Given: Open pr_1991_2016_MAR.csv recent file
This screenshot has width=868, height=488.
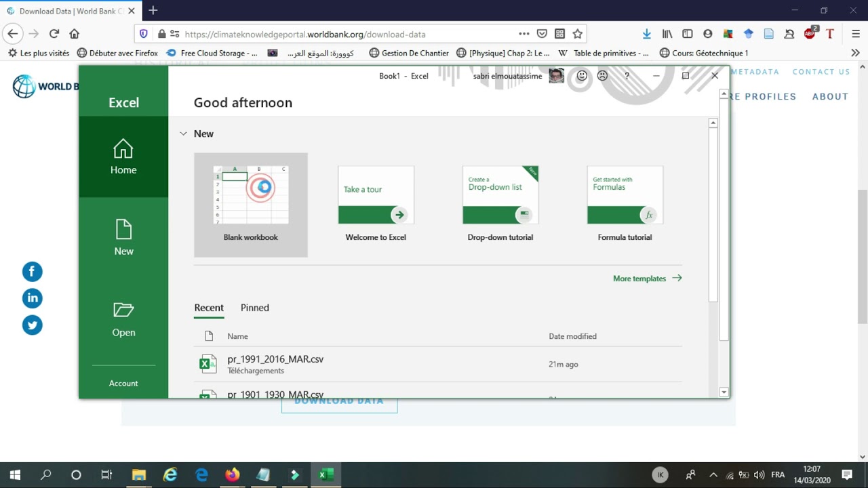Looking at the screenshot, I should point(438,365).
